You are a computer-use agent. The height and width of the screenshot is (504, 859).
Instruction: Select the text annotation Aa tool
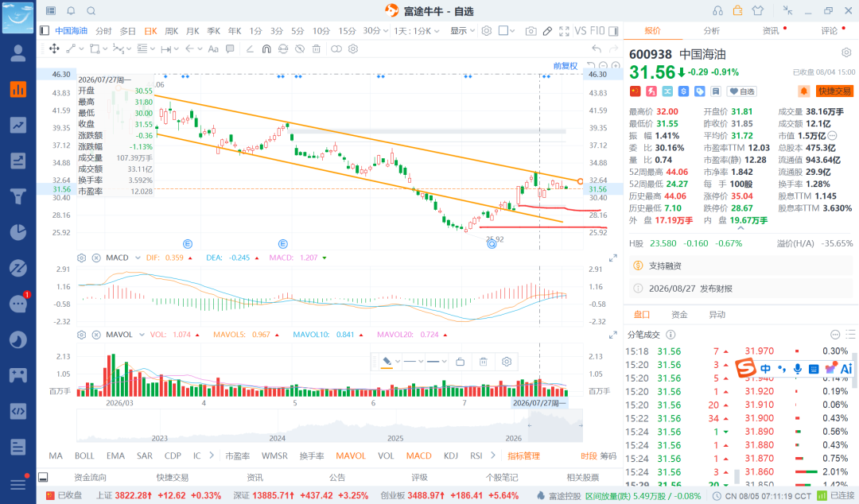[213, 48]
